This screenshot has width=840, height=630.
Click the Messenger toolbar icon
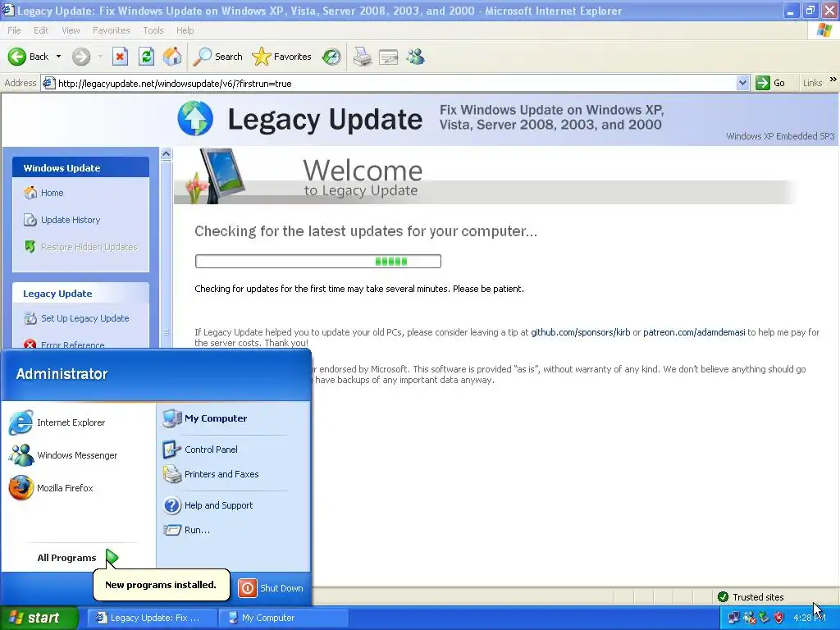tap(415, 57)
